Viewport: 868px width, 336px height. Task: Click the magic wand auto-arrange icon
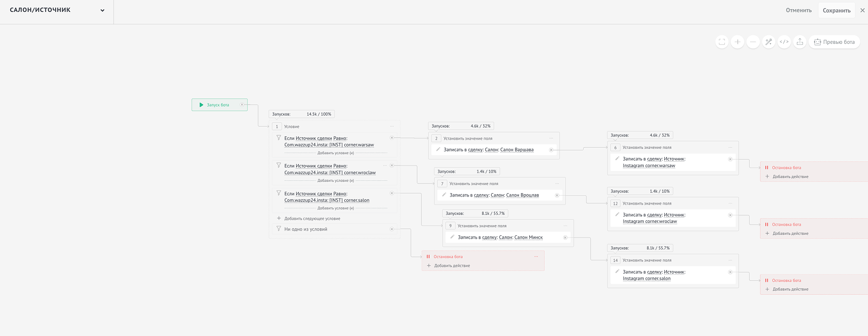pos(769,42)
